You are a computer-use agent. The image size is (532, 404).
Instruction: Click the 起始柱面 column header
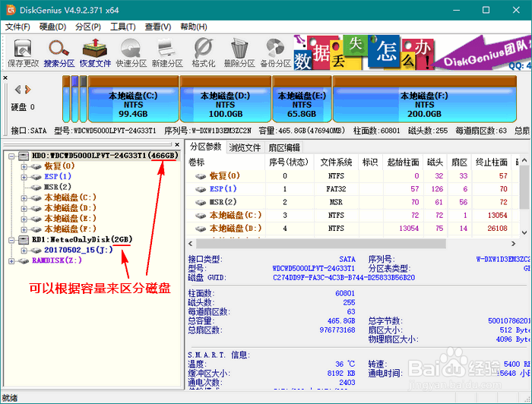point(403,163)
